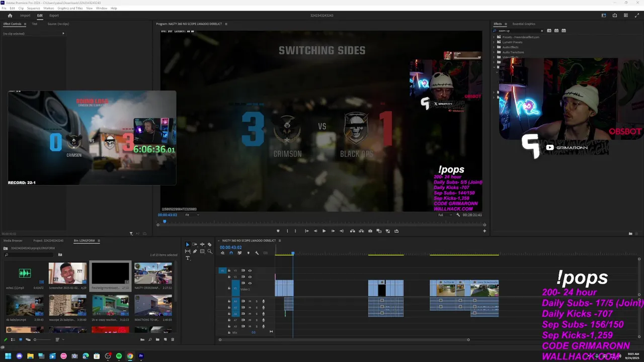Expand Presets - Freevideoeffect.com folder
Screen dimensions: 644x362
pos(494,37)
